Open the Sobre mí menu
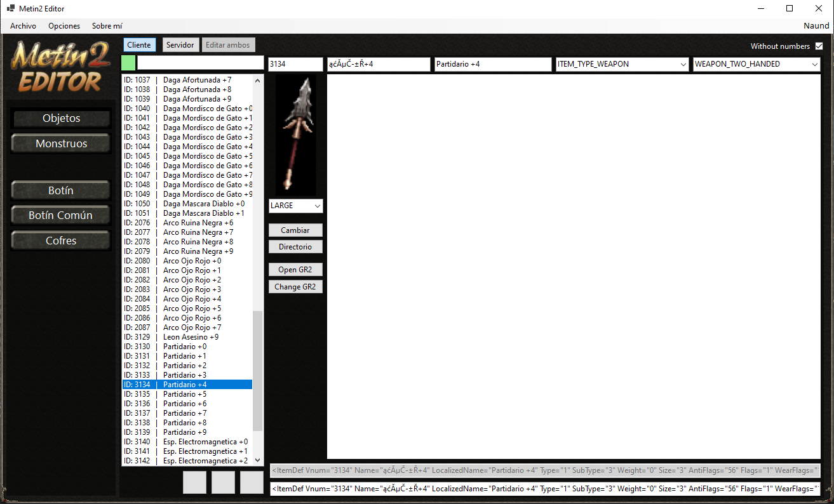Screen dimensions: 834x504 [x=107, y=26]
